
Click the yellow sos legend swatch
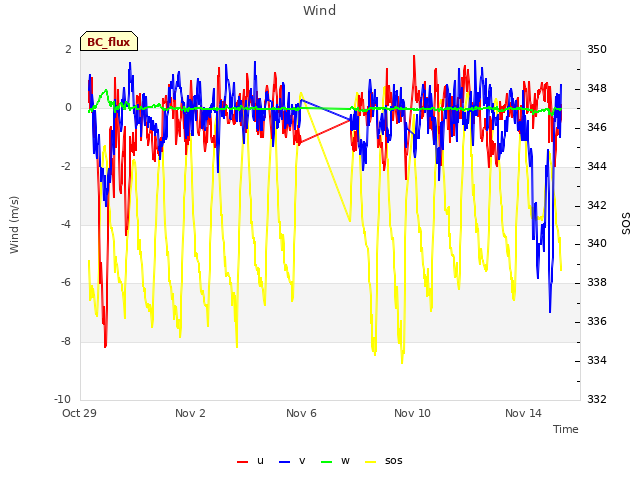tap(371, 462)
